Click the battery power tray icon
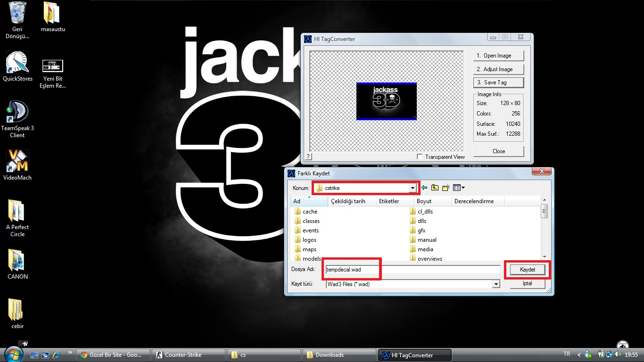Viewport: 644px width, 362px height. [601, 354]
